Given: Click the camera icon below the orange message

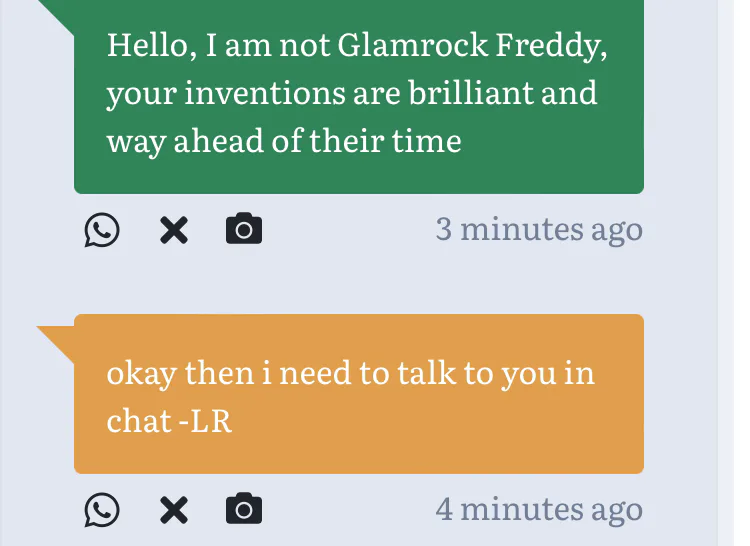Looking at the screenshot, I should point(244,510).
